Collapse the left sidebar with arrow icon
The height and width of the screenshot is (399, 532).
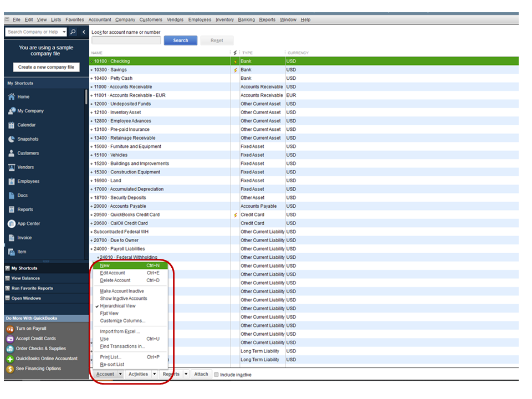(84, 32)
